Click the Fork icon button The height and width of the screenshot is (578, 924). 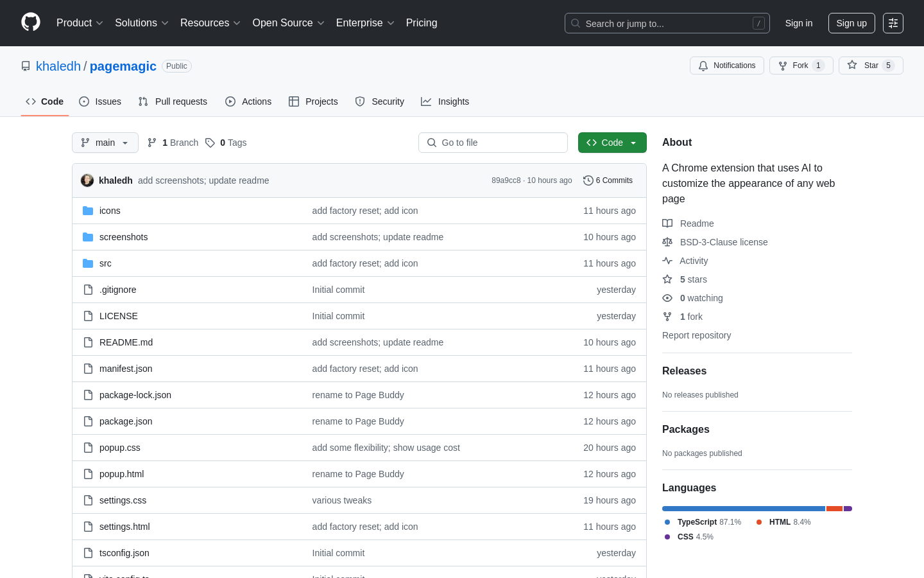tap(783, 66)
